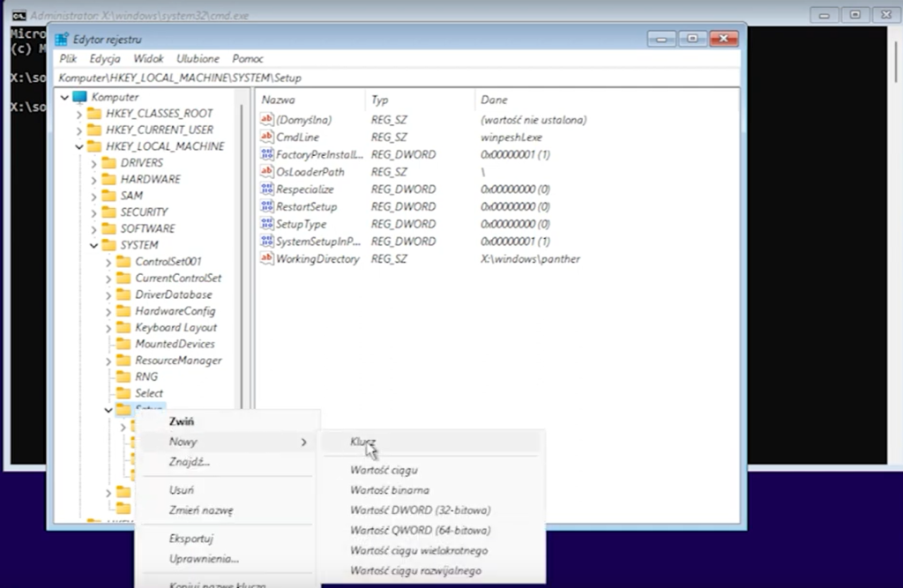Click the SYSTEM folder icon
Image resolution: width=903 pixels, height=588 pixels.
[108, 245]
